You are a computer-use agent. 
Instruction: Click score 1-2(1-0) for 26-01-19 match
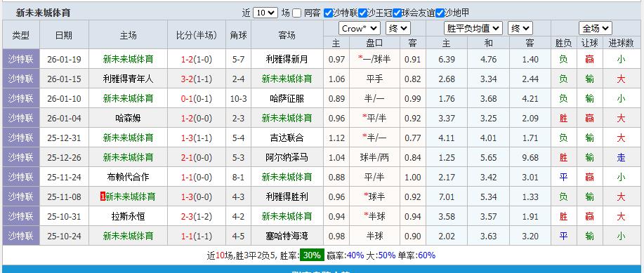click(x=197, y=59)
